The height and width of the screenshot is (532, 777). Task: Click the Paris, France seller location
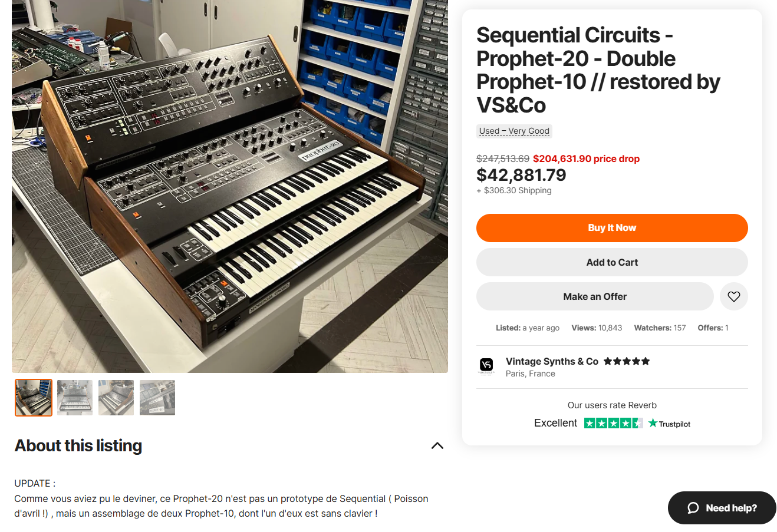click(x=531, y=374)
